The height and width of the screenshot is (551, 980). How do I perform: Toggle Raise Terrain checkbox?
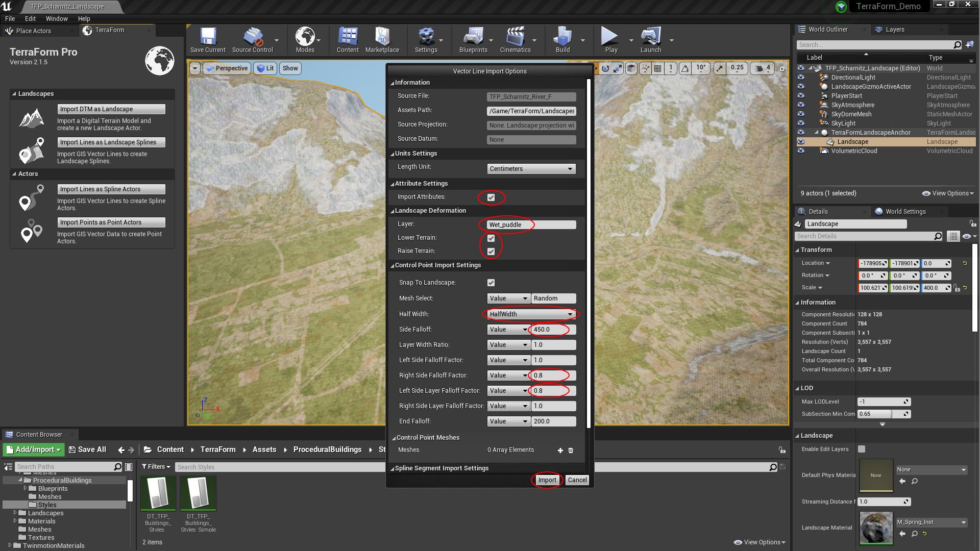click(491, 252)
